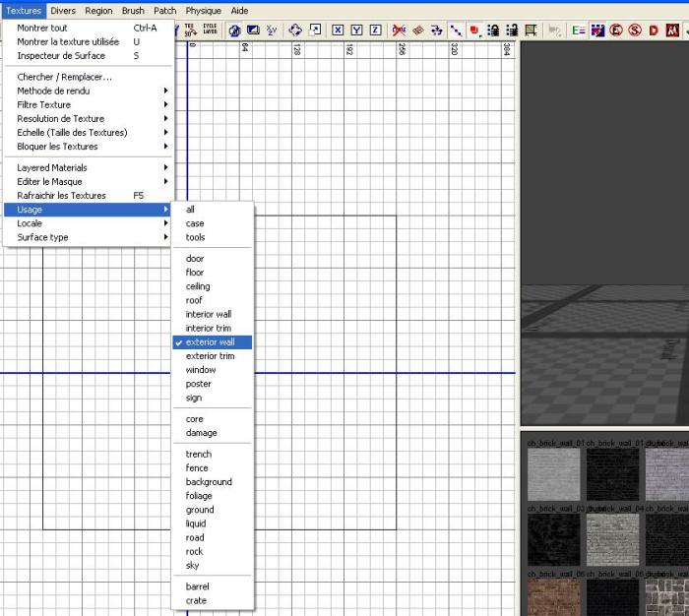
Task: Choose 'door' in the Usage submenu
Action: [x=213, y=259]
